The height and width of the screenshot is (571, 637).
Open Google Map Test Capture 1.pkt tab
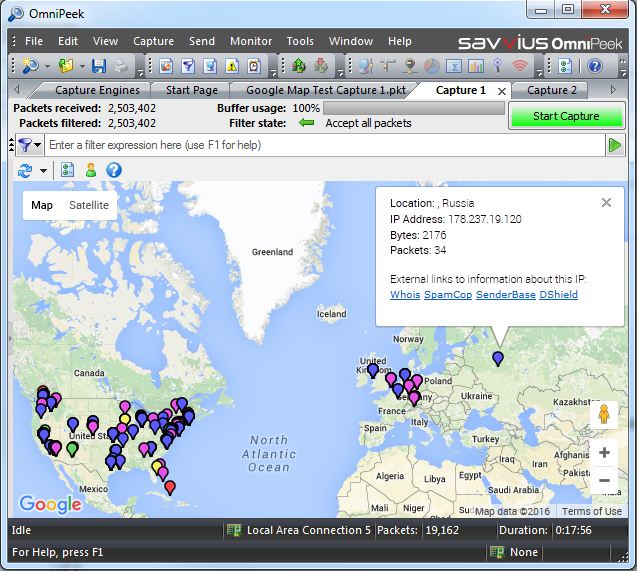click(x=326, y=90)
